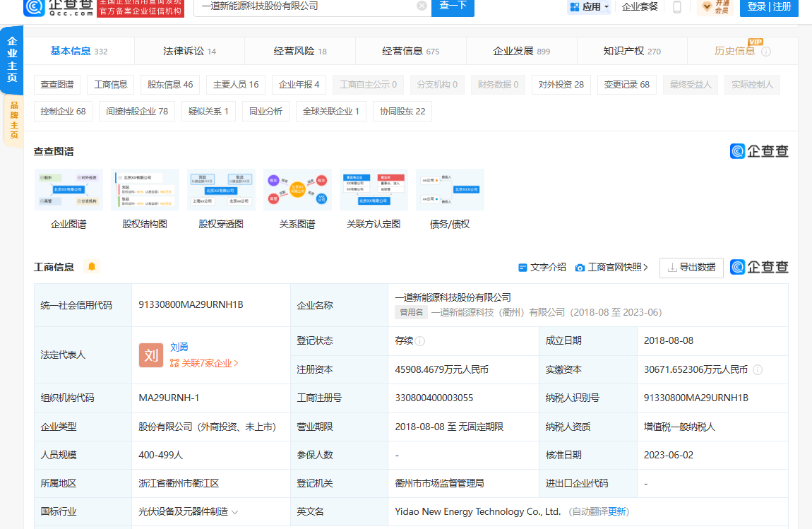Switch to the 知识产权 tab
812x529 pixels.
tap(632, 51)
